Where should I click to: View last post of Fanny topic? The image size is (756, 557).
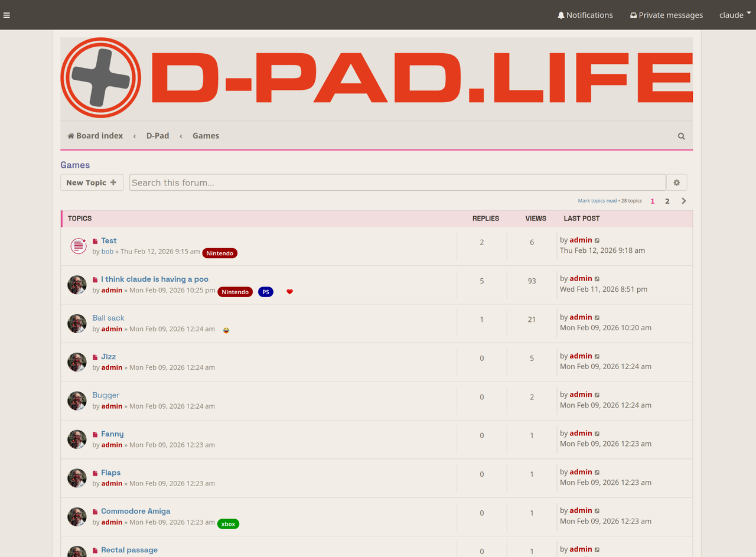coord(597,434)
